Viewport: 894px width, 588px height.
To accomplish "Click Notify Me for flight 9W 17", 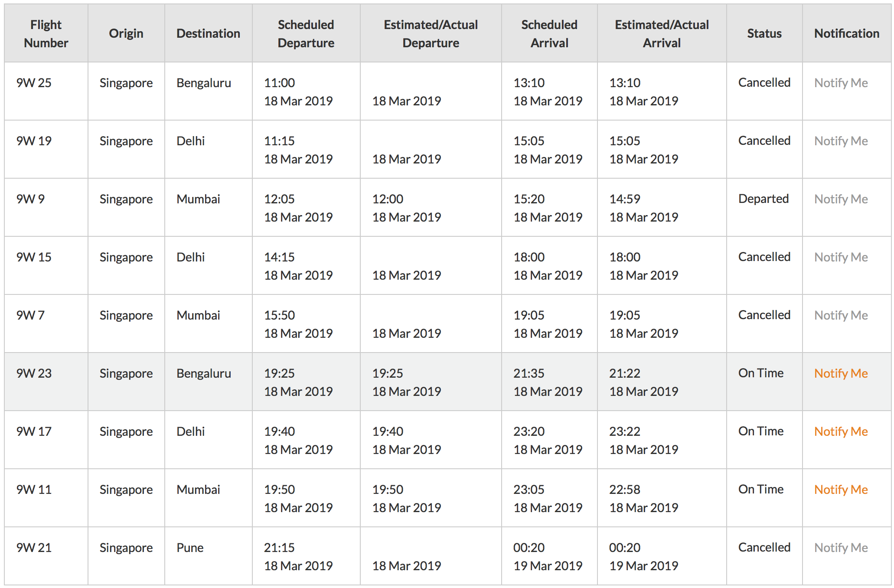I will coord(841,431).
